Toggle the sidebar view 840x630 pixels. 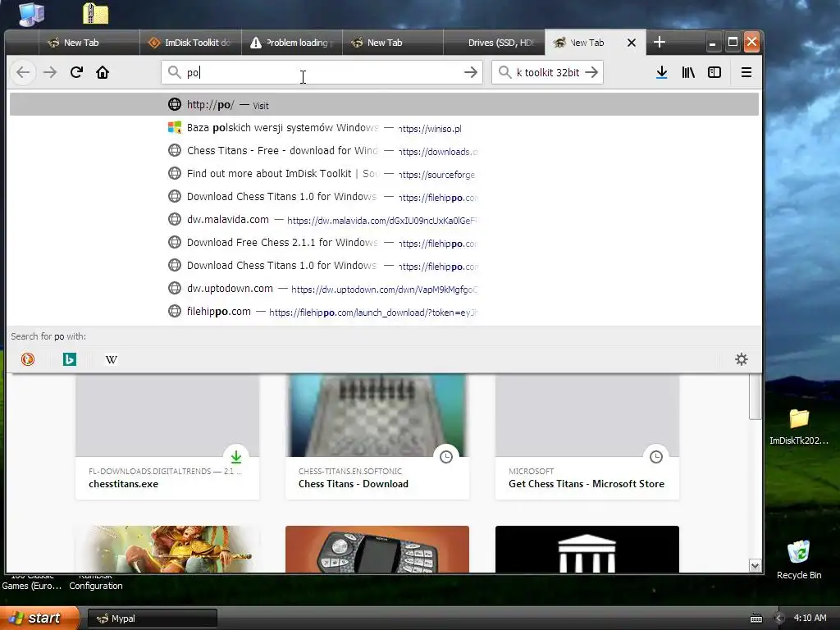(714, 72)
